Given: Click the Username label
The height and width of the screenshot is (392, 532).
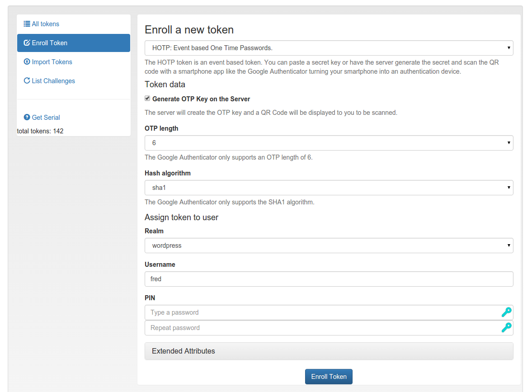Looking at the screenshot, I should tap(160, 264).
